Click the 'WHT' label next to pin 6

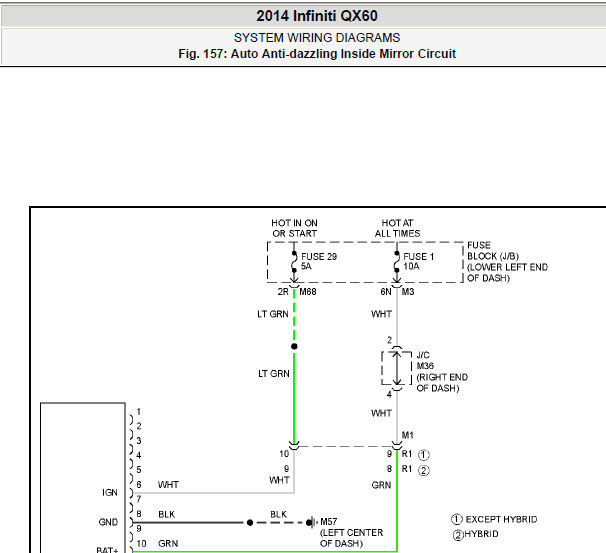click(168, 485)
